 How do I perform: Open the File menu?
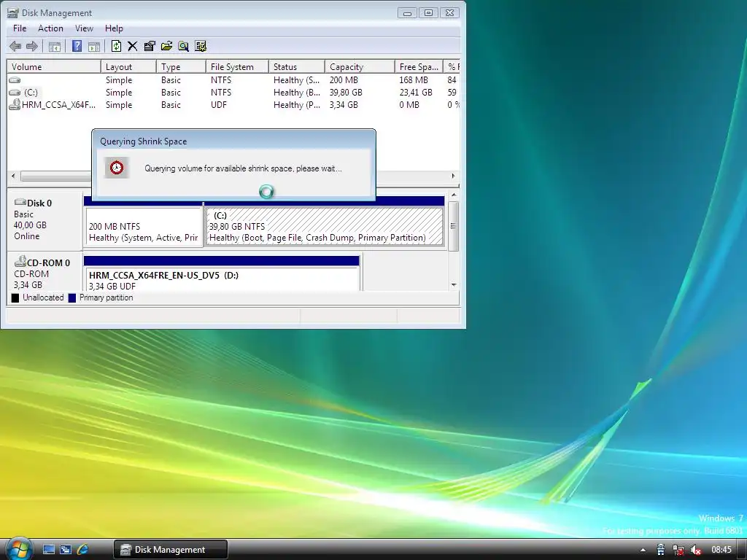coord(20,28)
